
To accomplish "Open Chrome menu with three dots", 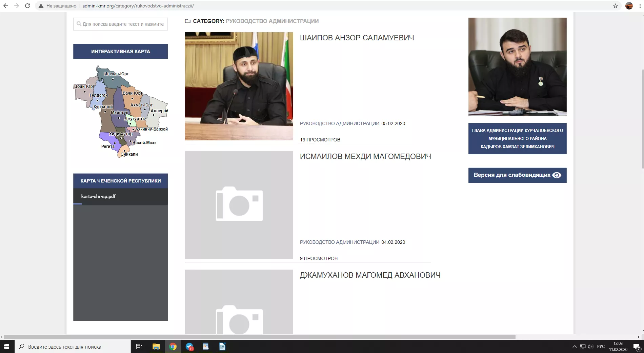I will pyautogui.click(x=640, y=6).
